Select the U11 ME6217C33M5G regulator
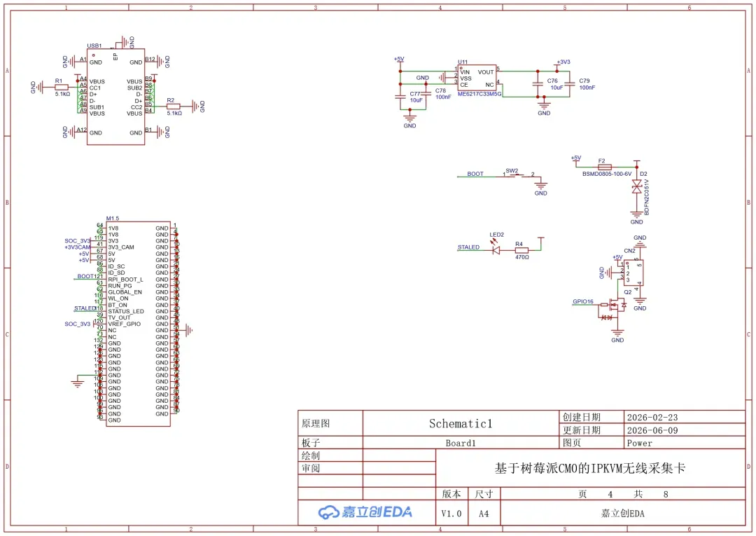 pos(477,78)
